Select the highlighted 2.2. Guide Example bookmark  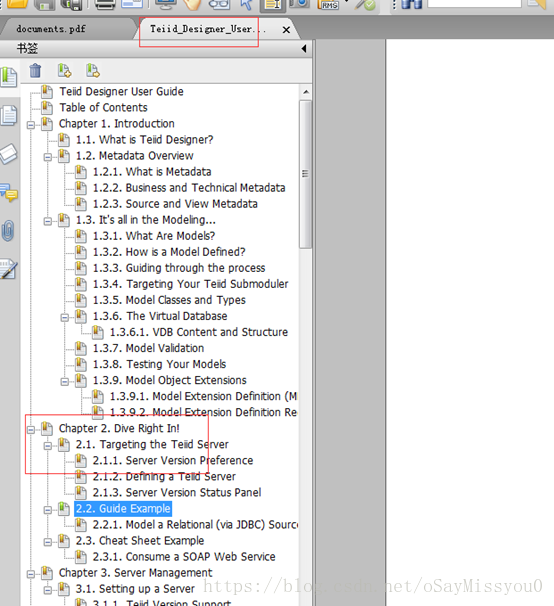123,509
